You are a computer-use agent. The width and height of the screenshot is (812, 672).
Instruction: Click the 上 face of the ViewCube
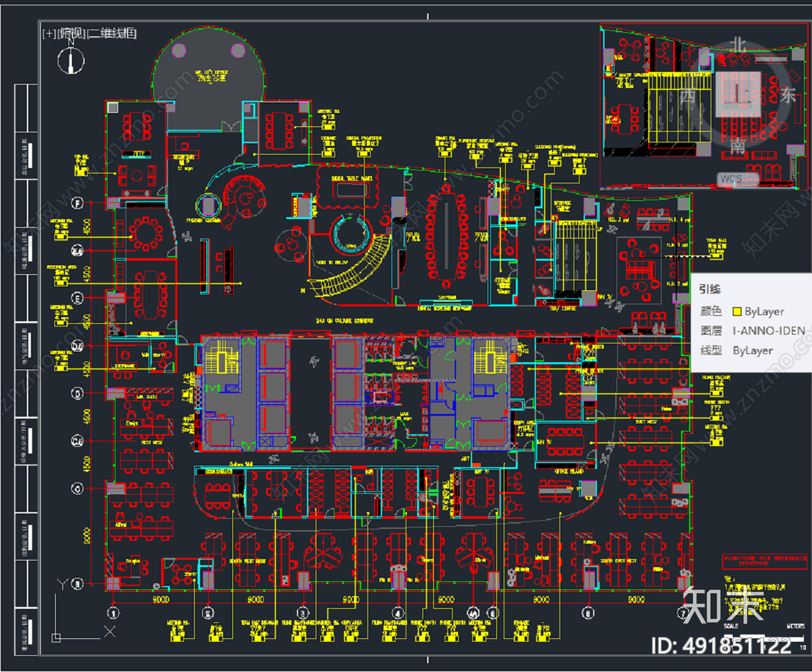[739, 93]
